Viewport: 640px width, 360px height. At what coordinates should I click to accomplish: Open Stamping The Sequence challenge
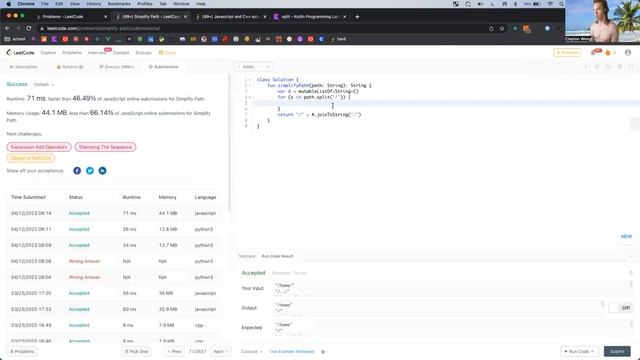(105, 147)
